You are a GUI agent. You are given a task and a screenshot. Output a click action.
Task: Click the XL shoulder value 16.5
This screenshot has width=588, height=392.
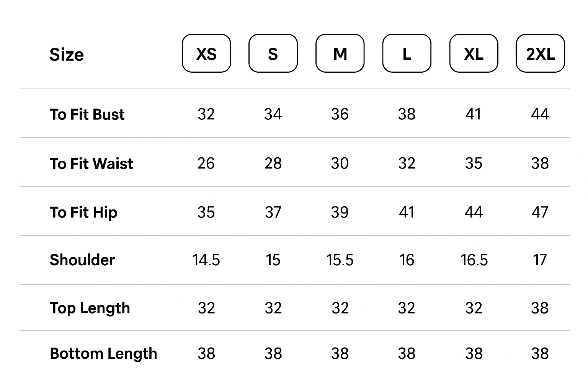coord(474,260)
